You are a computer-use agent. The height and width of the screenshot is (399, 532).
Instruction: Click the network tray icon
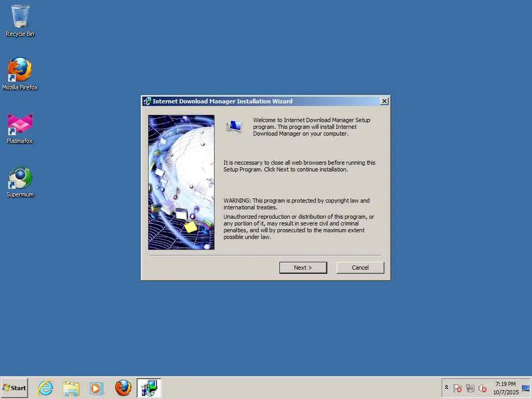click(470, 388)
